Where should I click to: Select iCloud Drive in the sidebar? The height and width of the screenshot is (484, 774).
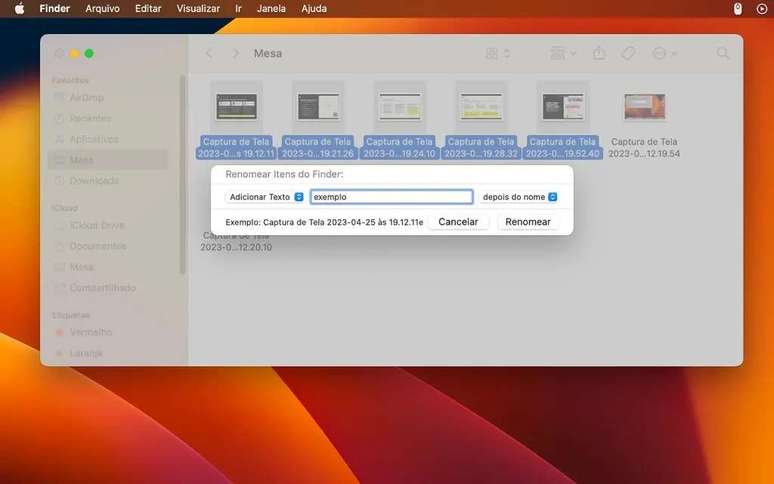(97, 225)
